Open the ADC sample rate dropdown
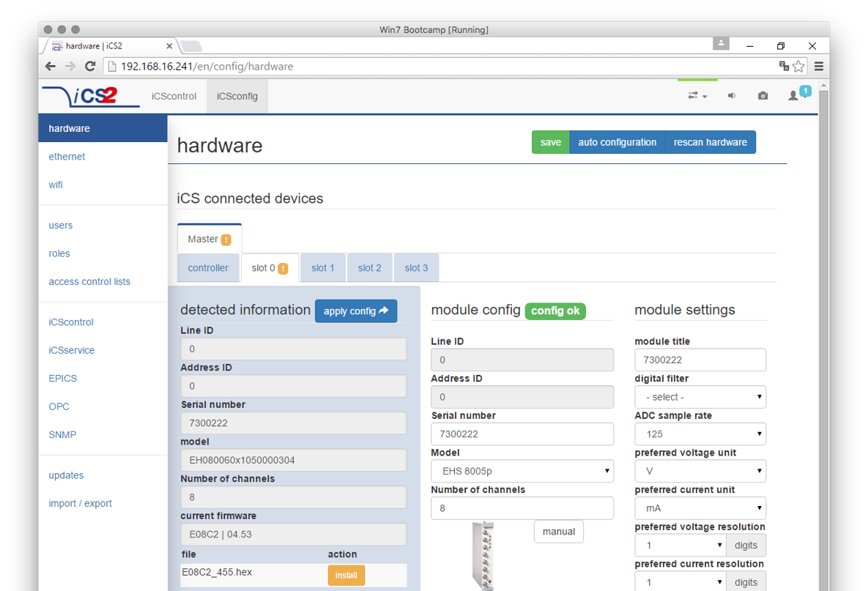Screen dimensions: 868x591 tap(700, 434)
